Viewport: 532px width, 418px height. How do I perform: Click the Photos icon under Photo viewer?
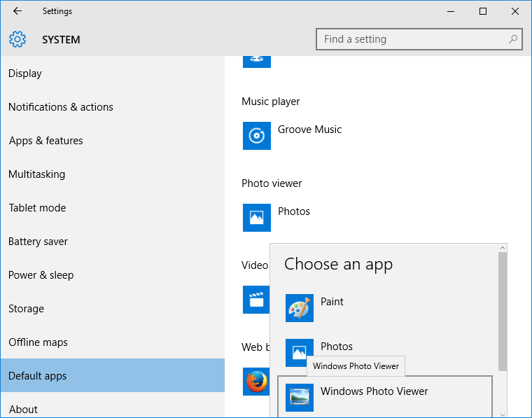(x=256, y=218)
